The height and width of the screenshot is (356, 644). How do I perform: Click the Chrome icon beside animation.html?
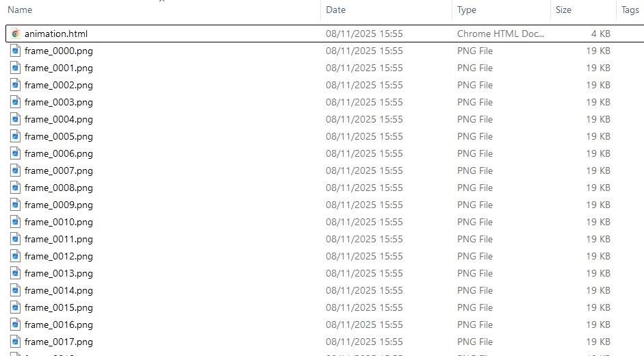16,34
